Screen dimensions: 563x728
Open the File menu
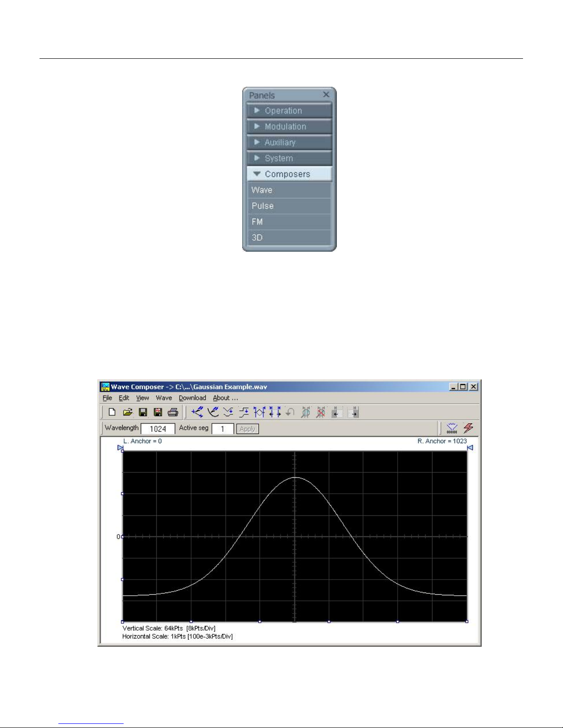[107, 398]
